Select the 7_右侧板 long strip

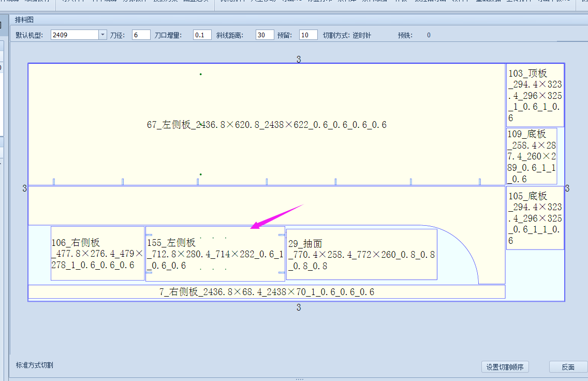tap(267, 292)
